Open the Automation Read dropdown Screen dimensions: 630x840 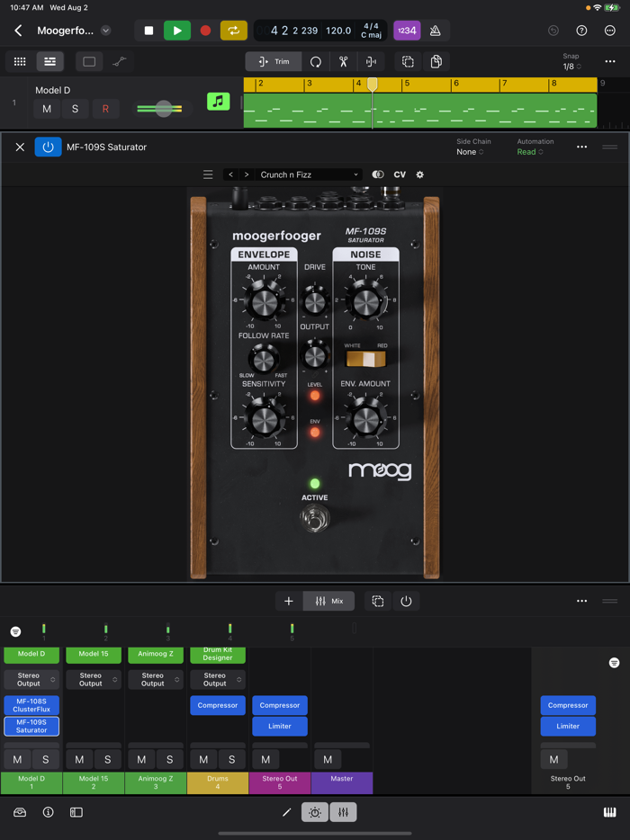530,152
